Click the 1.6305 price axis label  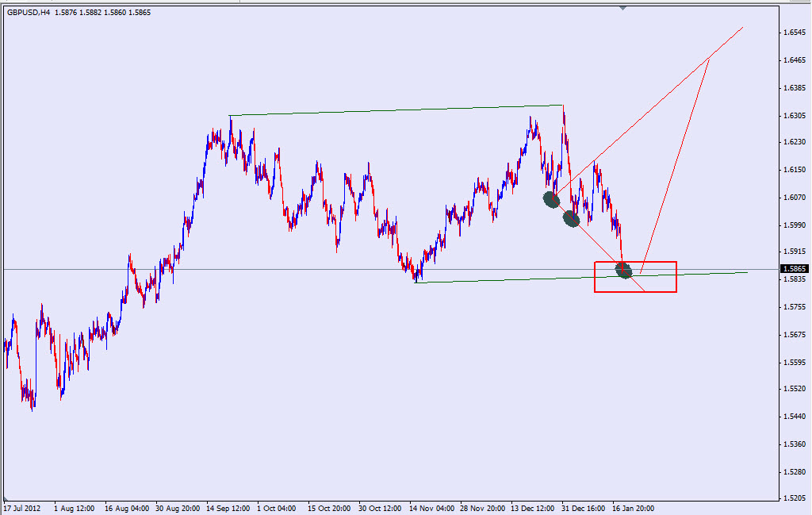pos(795,116)
